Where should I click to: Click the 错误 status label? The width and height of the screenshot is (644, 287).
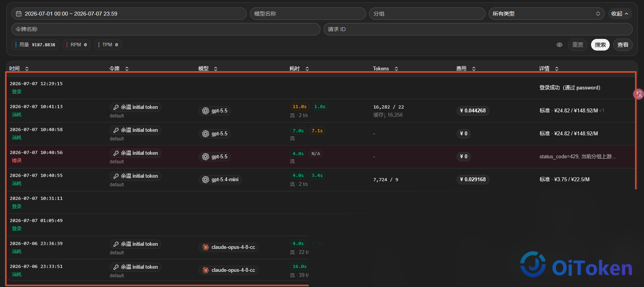coord(17,161)
